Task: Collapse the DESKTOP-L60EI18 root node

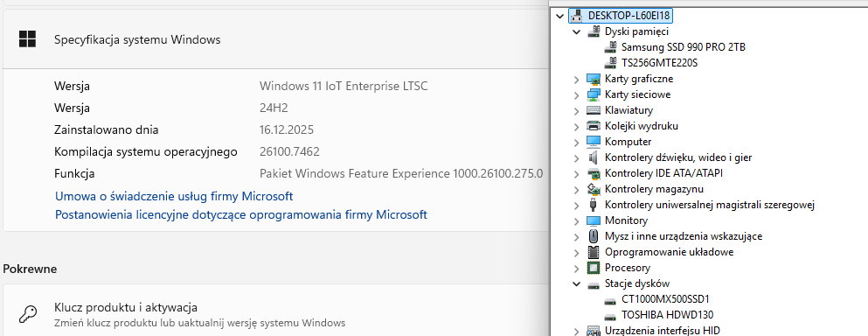Action: pos(559,16)
